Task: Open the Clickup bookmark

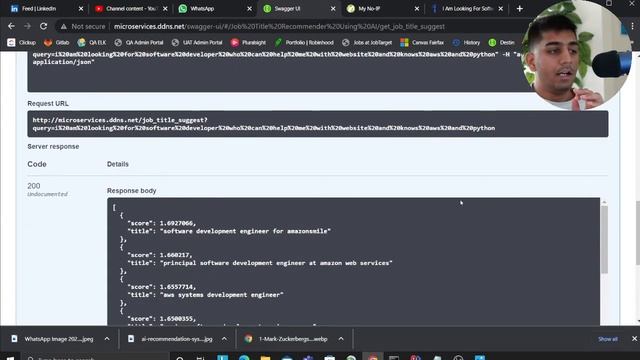Action: pyautogui.click(x=22, y=42)
